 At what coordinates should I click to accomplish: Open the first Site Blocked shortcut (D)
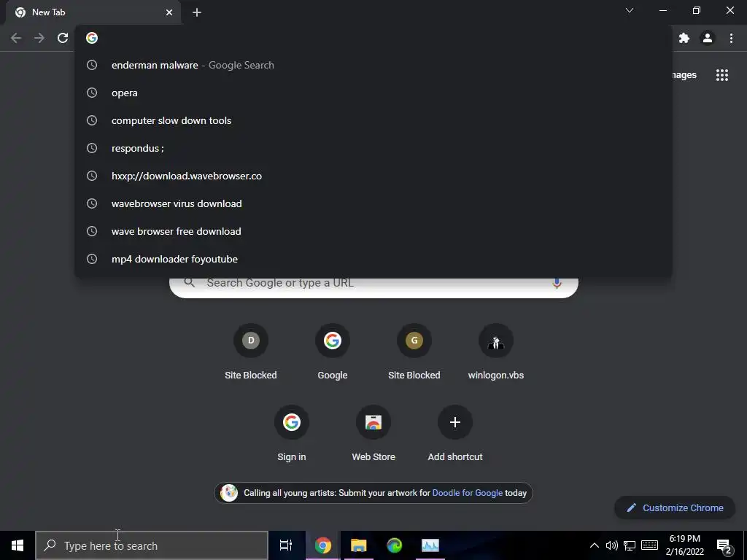251,352
